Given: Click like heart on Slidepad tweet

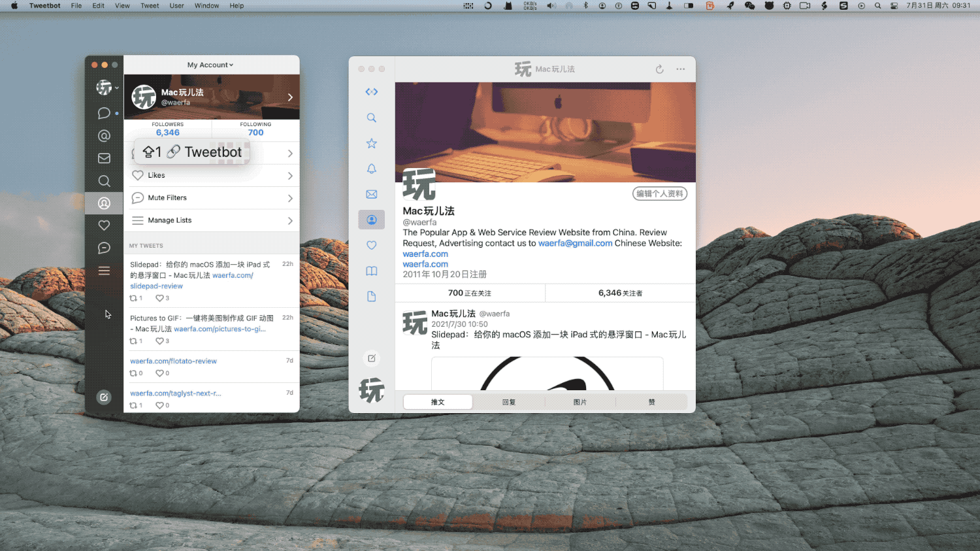Looking at the screenshot, I should (159, 298).
